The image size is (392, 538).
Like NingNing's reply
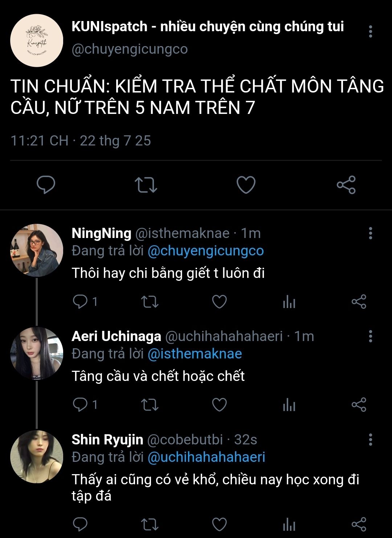tap(219, 302)
